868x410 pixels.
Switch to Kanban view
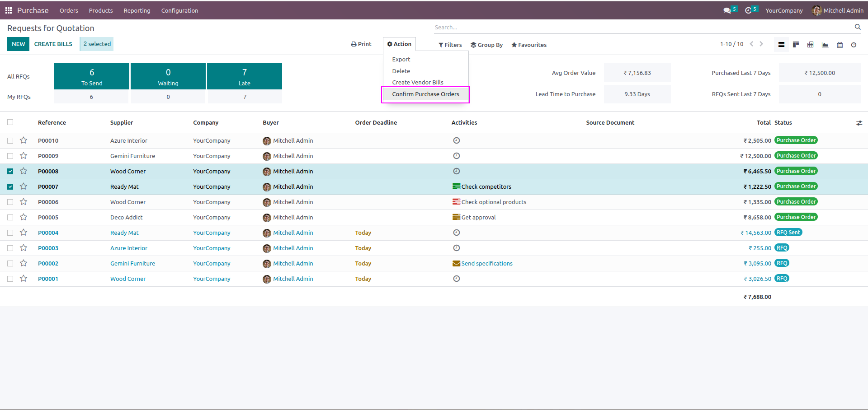tap(796, 45)
